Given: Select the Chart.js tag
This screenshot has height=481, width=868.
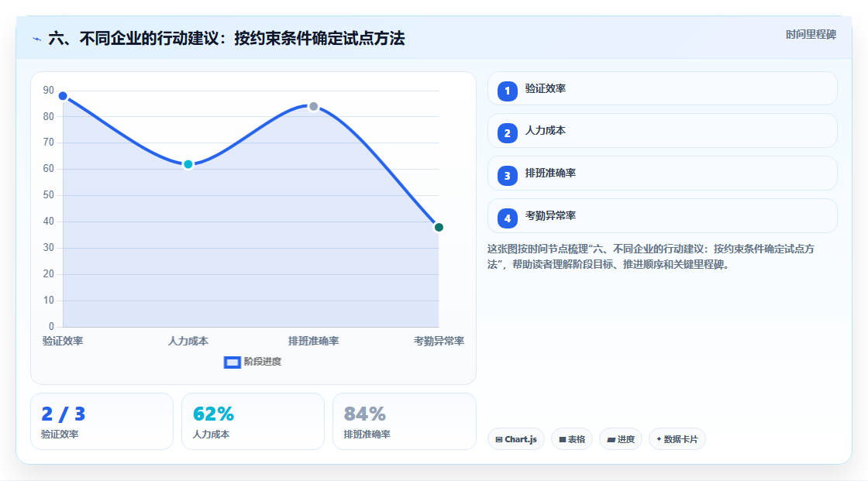Looking at the screenshot, I should point(516,439).
